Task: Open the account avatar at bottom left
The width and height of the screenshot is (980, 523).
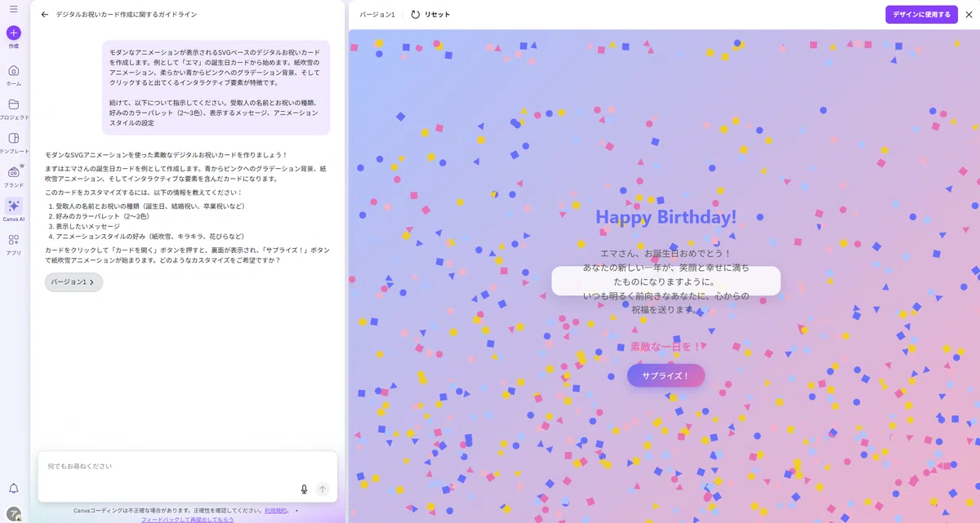Action: pos(13,513)
